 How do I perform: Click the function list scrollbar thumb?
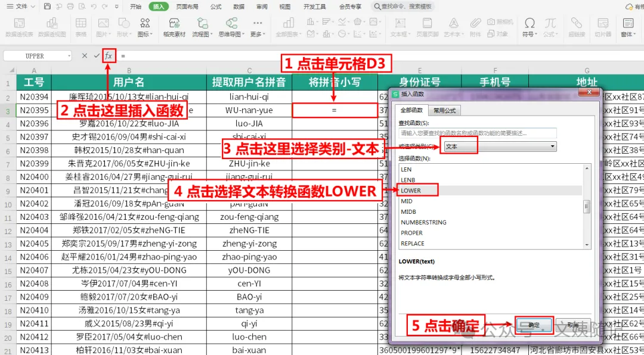click(587, 207)
